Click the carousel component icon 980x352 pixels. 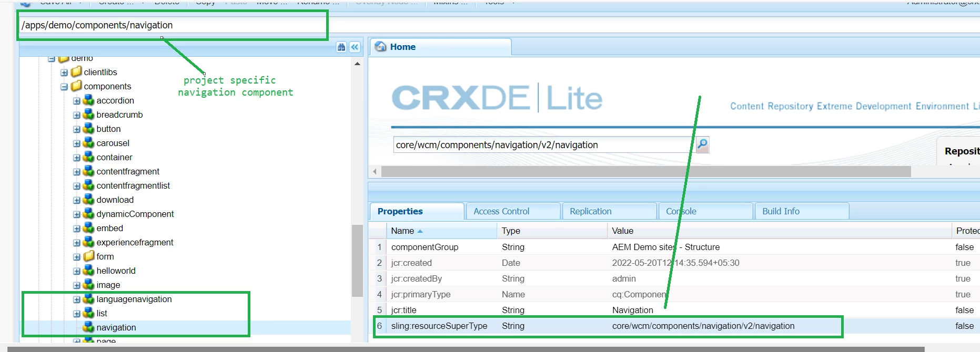click(88, 143)
